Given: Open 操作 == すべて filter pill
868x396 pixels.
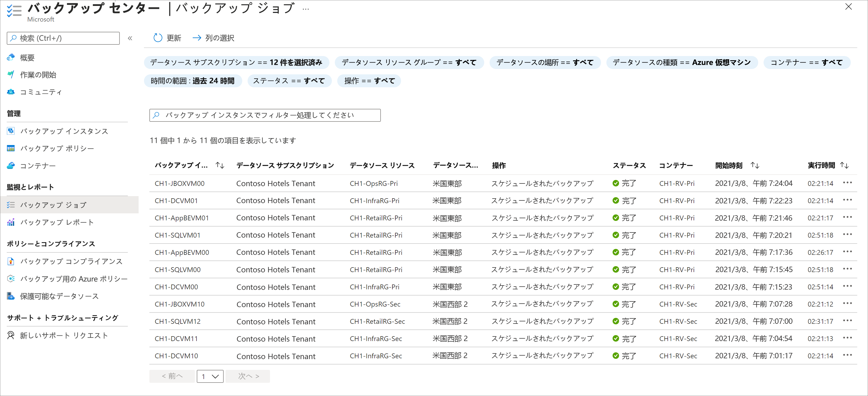Looking at the screenshot, I should pyautogui.click(x=369, y=81).
